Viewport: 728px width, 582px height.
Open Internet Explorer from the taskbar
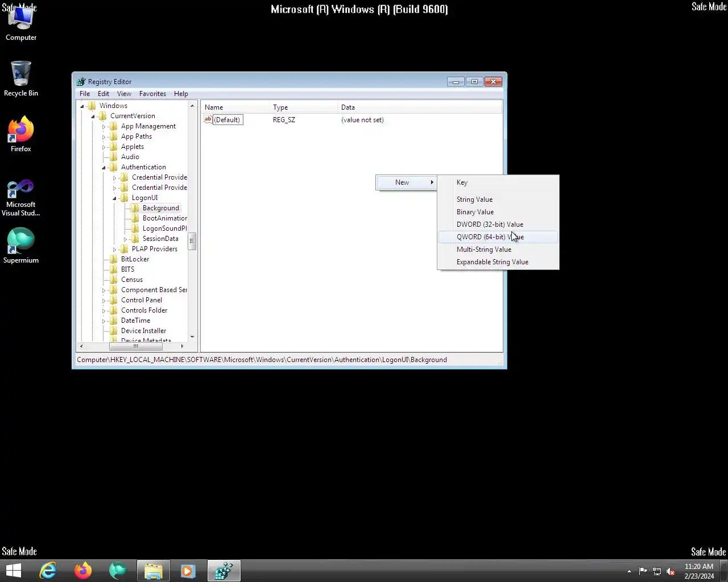[48, 571]
